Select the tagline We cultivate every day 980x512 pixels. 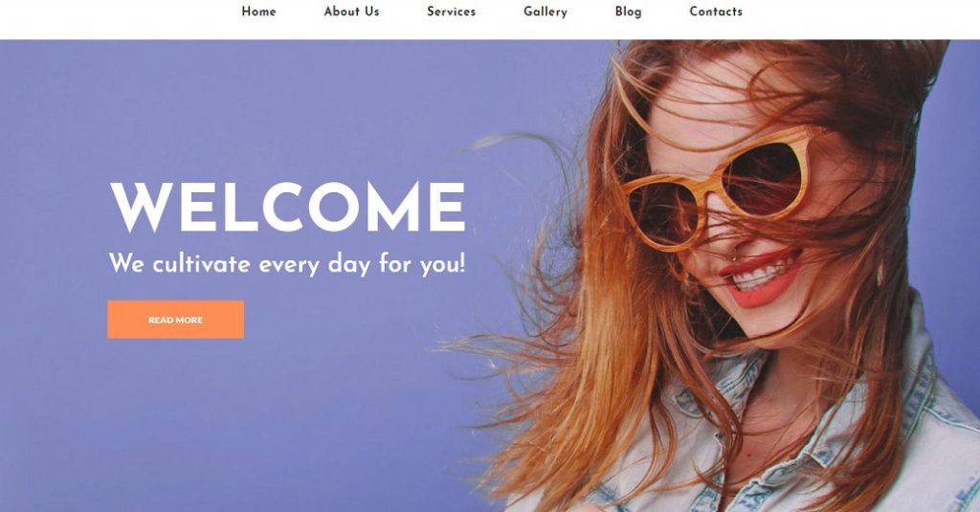(x=287, y=264)
